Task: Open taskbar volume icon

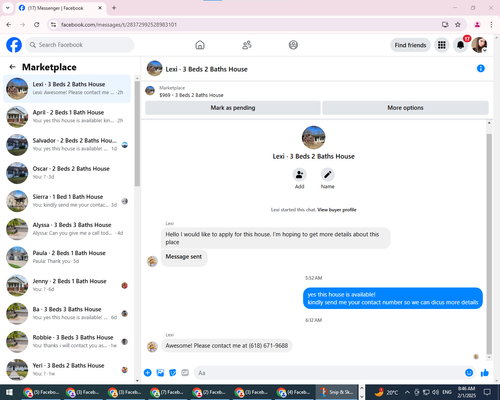Action: point(435,392)
